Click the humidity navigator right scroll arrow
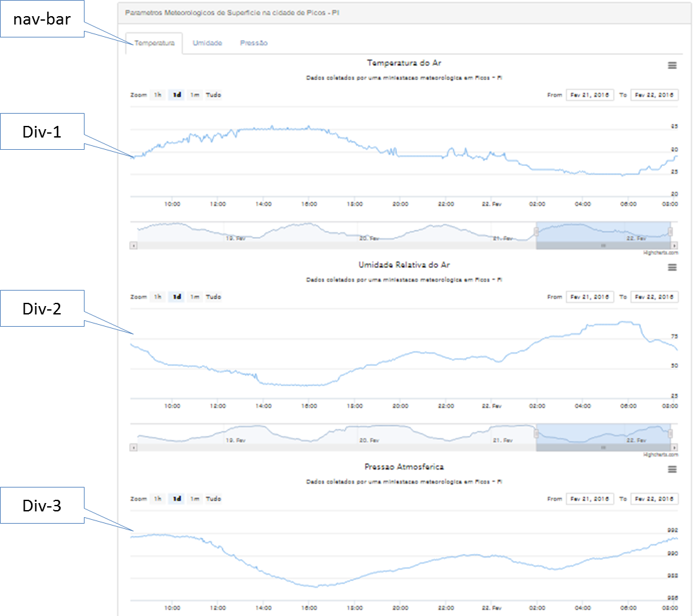The height and width of the screenshot is (616, 695). click(674, 447)
